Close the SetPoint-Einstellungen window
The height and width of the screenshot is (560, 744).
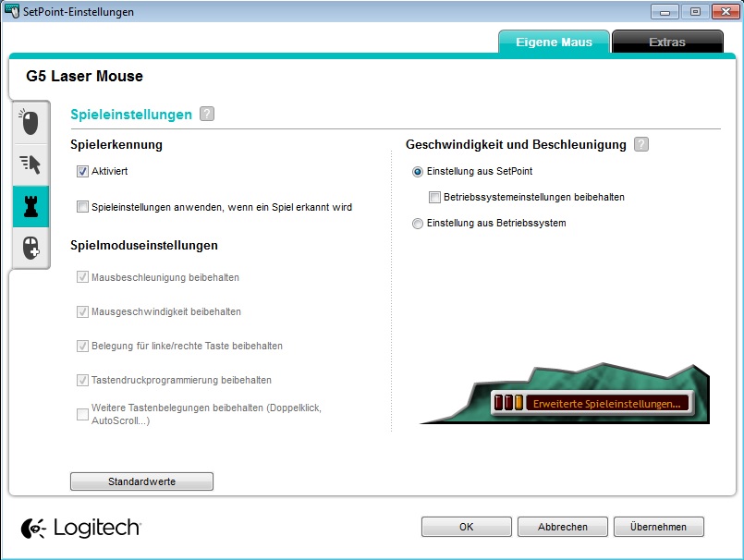click(x=726, y=12)
